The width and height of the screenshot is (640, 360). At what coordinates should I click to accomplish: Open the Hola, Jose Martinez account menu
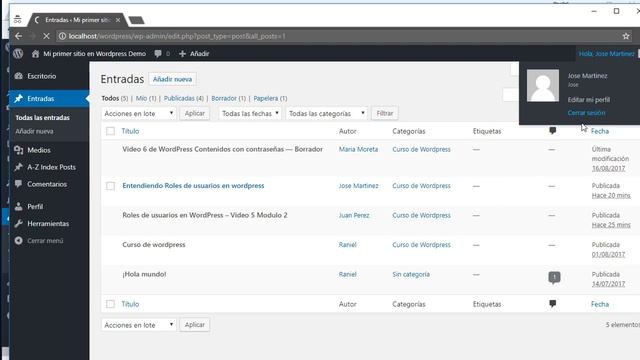(x=607, y=53)
